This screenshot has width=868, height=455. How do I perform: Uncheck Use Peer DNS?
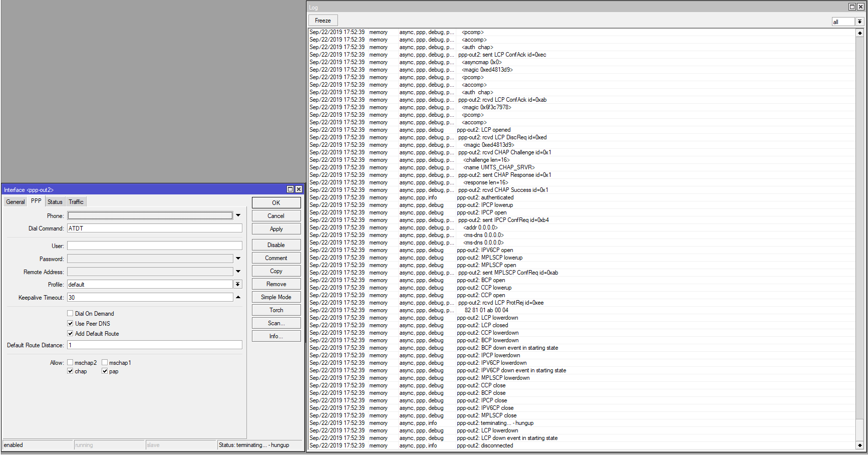[x=70, y=323]
